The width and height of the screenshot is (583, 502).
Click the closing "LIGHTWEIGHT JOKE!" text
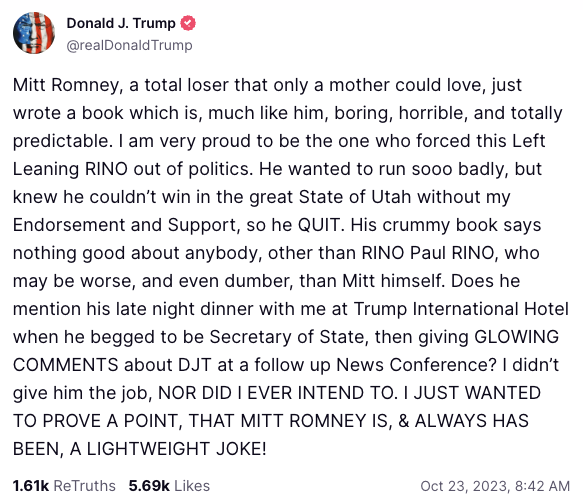(177, 449)
